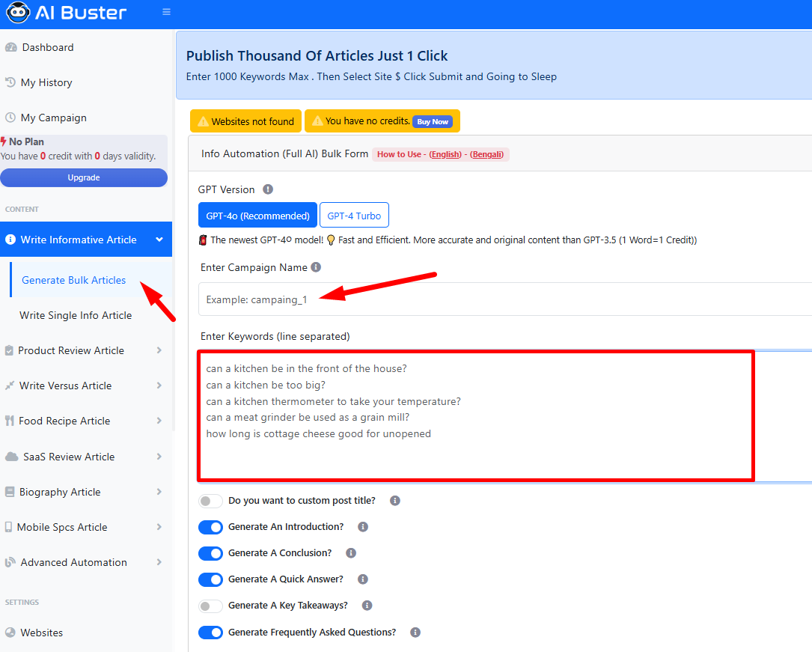812x652 pixels.
Task: Focus the Enter Keywords text area
Action: pos(505,416)
